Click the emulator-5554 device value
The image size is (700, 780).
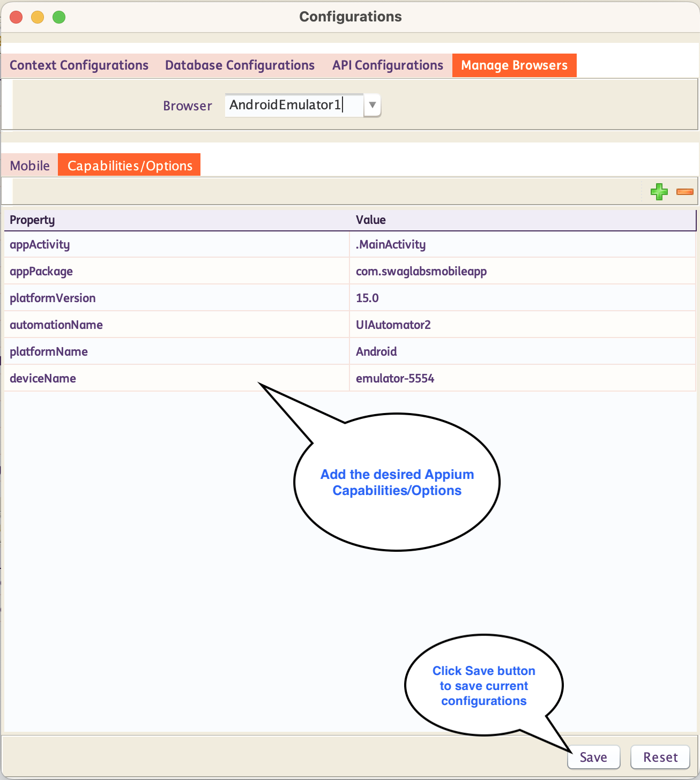coord(395,379)
